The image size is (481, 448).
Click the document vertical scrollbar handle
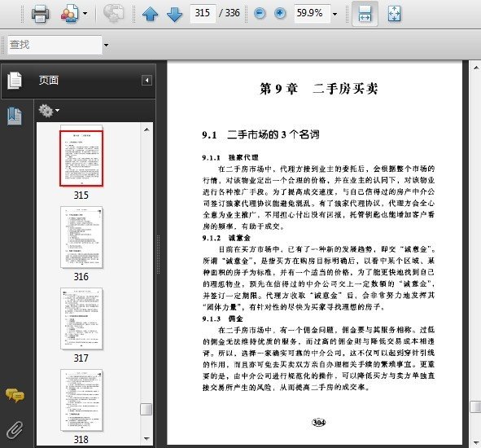[476, 406]
